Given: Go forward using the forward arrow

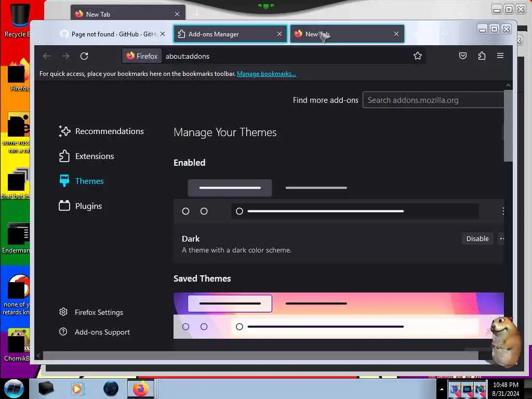Looking at the screenshot, I should click(65, 56).
